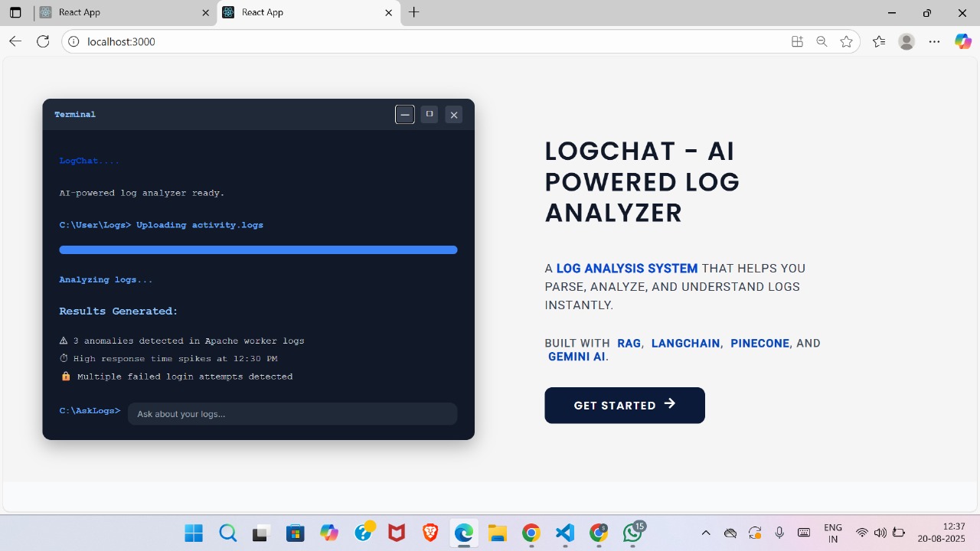980x551 pixels.
Task: Focus the 'Ask about your logs' input
Action: point(292,414)
